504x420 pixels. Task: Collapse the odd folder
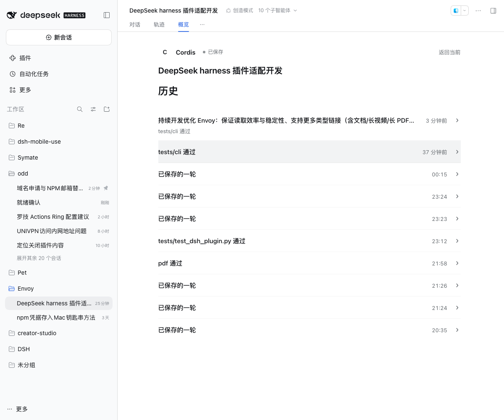point(59,173)
